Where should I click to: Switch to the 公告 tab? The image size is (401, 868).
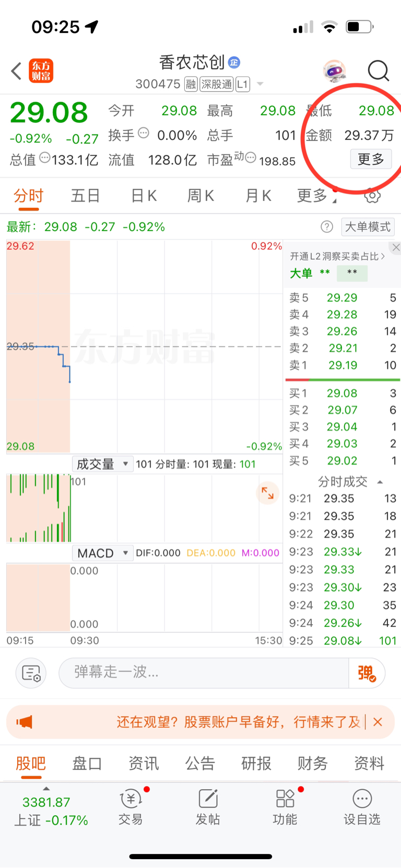200,764
